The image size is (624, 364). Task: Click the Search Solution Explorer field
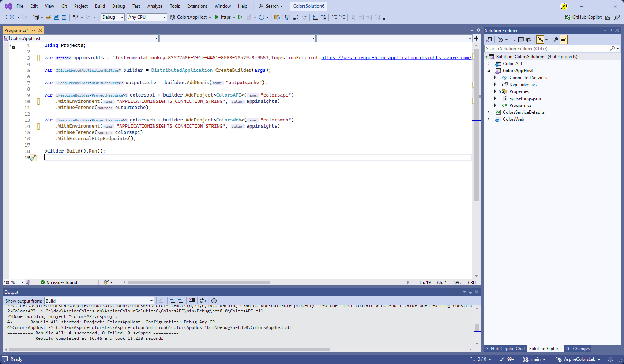tap(547, 49)
